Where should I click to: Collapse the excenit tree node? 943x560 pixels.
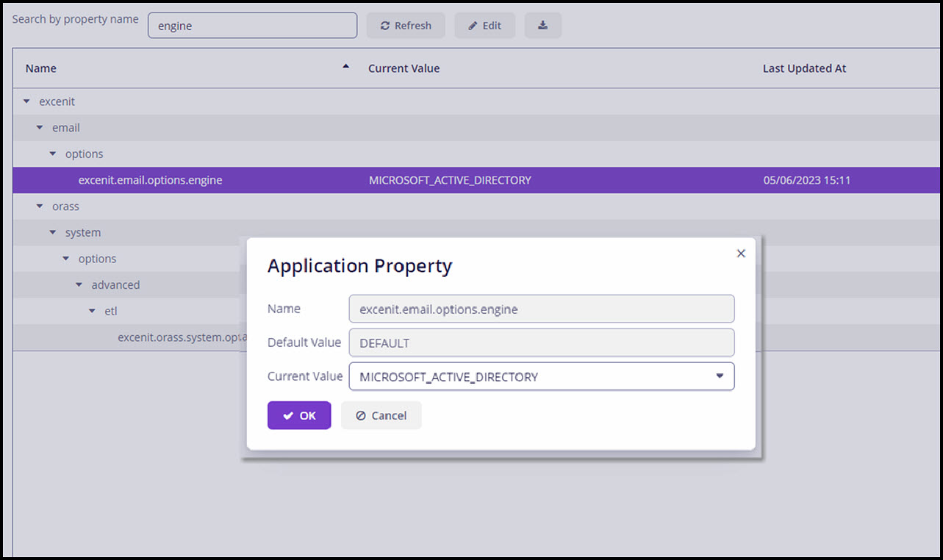(26, 101)
